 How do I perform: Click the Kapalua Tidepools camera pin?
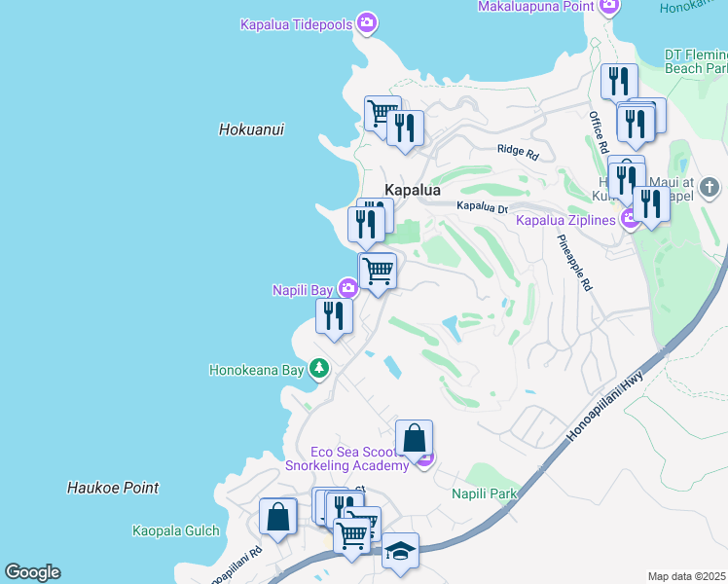pyautogui.click(x=367, y=23)
